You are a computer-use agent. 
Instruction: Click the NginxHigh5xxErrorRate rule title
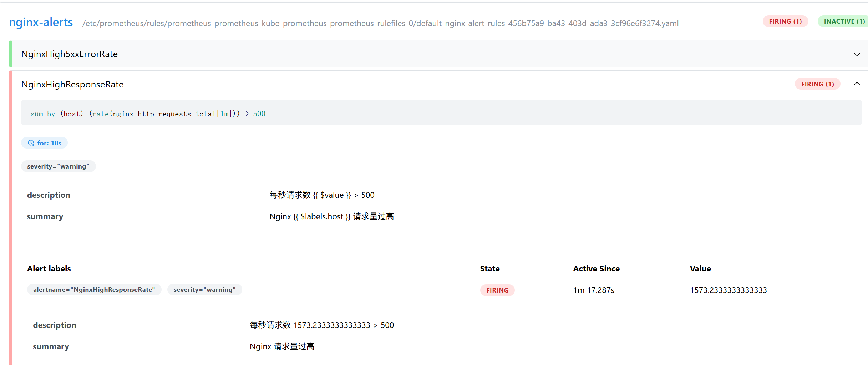click(x=70, y=54)
